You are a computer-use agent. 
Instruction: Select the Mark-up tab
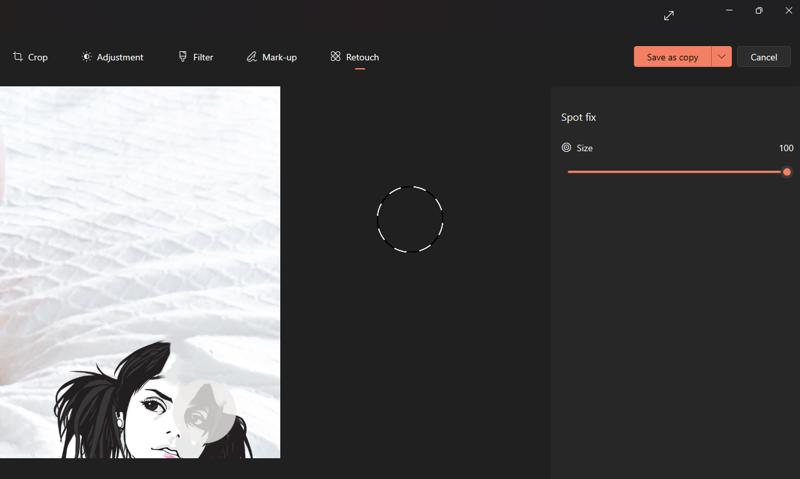point(272,57)
